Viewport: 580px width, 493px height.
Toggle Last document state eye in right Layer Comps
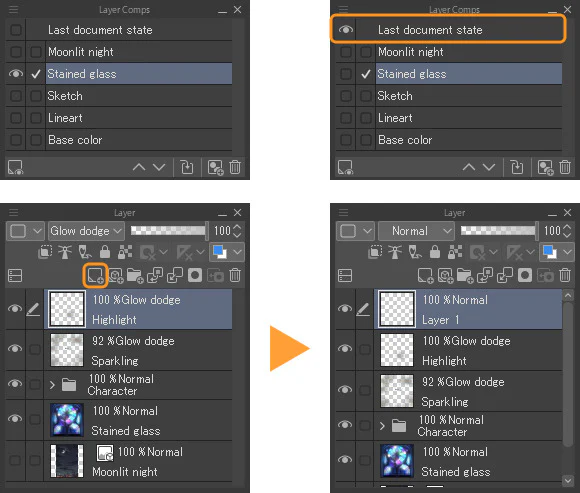tap(345, 30)
